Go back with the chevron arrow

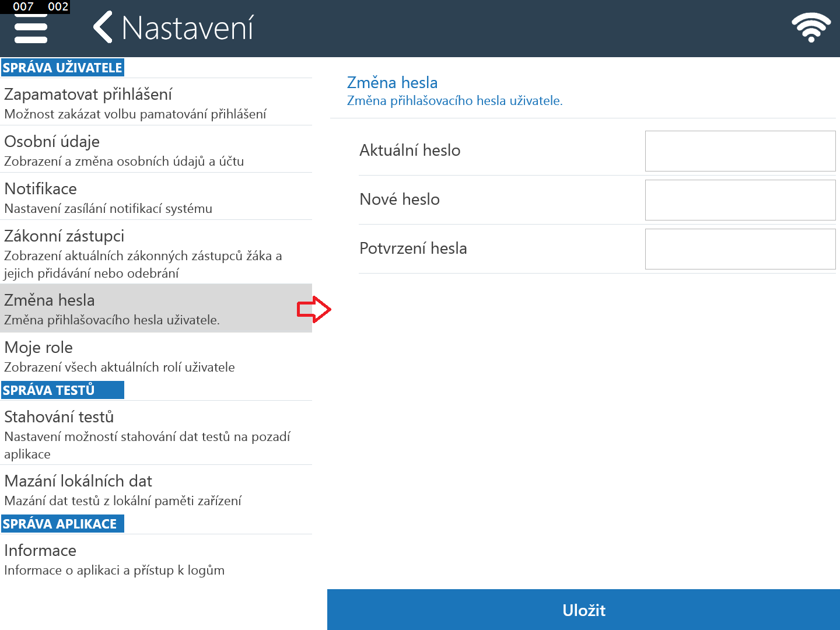coord(103,27)
